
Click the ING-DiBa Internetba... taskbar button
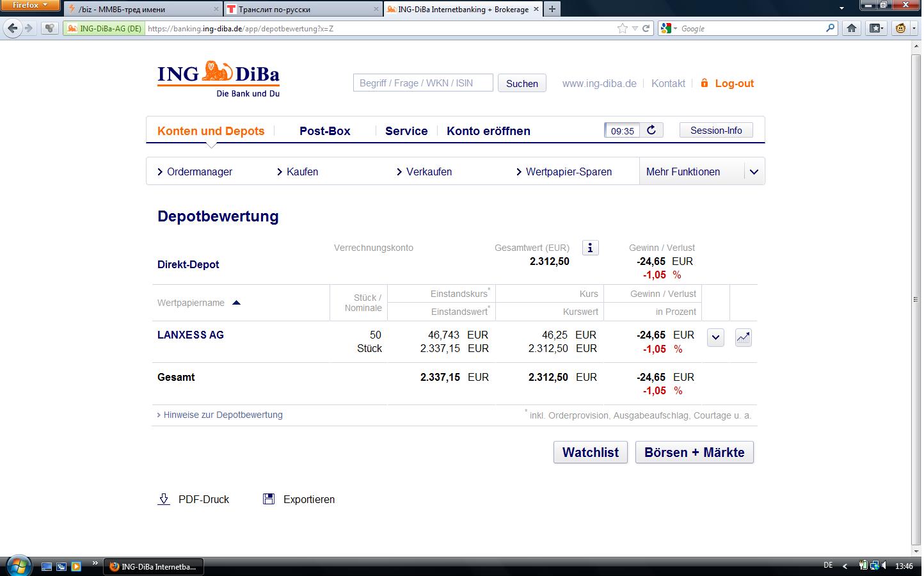pos(153,566)
